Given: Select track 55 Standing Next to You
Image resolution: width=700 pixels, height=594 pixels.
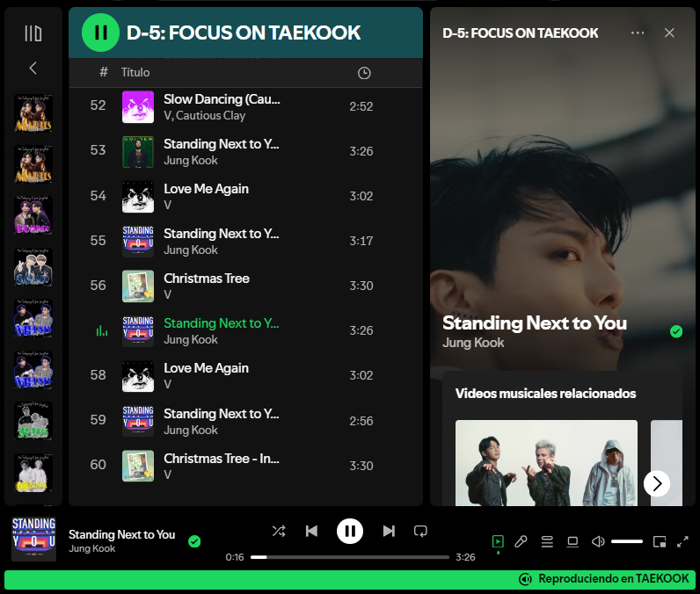Looking at the screenshot, I should click(245, 242).
